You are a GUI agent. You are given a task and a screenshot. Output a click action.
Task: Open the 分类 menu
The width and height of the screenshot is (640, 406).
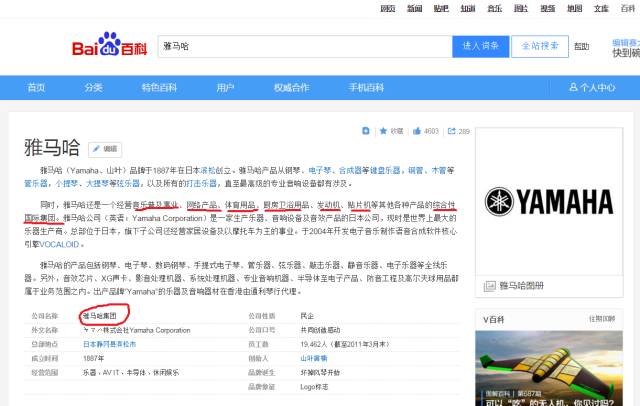(93, 87)
